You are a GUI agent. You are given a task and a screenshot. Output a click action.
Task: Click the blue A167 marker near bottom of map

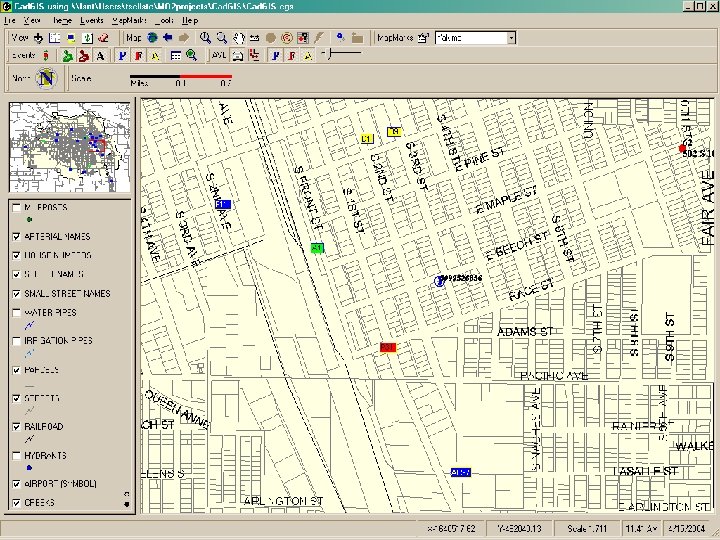click(461, 472)
